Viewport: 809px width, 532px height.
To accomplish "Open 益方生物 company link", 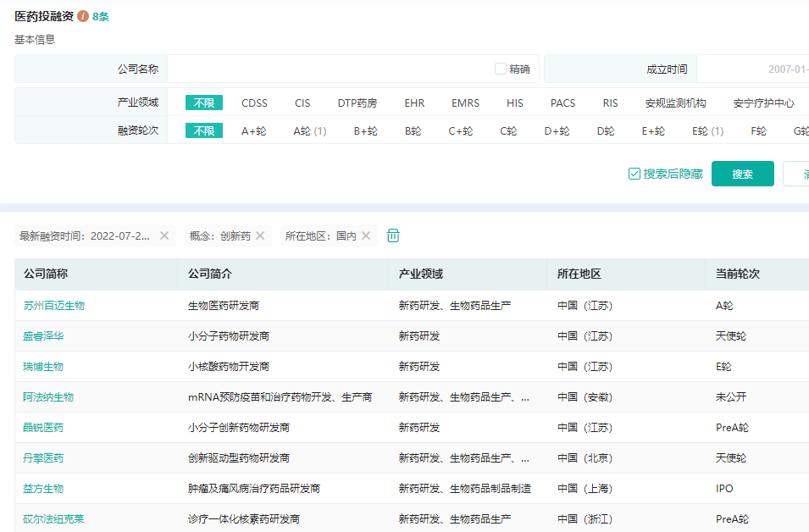I will 43,489.
